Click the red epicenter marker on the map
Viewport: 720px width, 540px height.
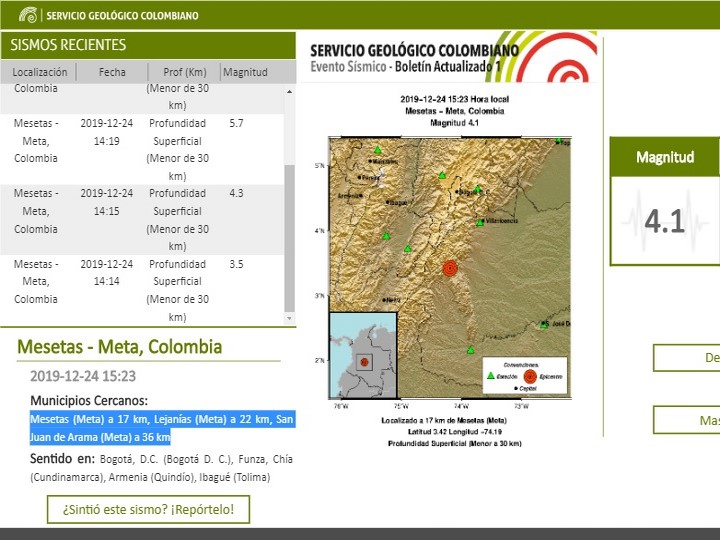[x=450, y=269]
